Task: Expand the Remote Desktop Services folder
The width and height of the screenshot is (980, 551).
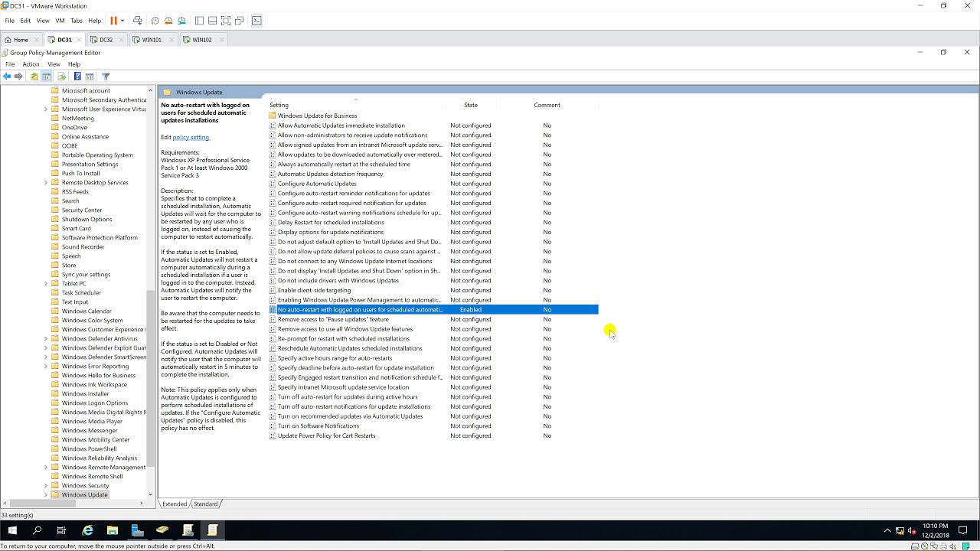Action: pyautogui.click(x=45, y=182)
